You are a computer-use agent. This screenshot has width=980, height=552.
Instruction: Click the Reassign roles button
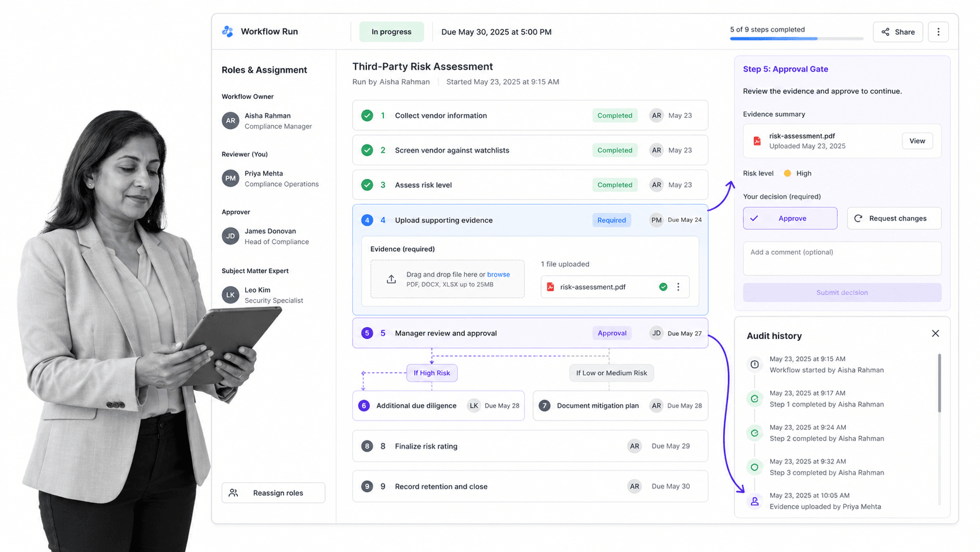pos(273,493)
